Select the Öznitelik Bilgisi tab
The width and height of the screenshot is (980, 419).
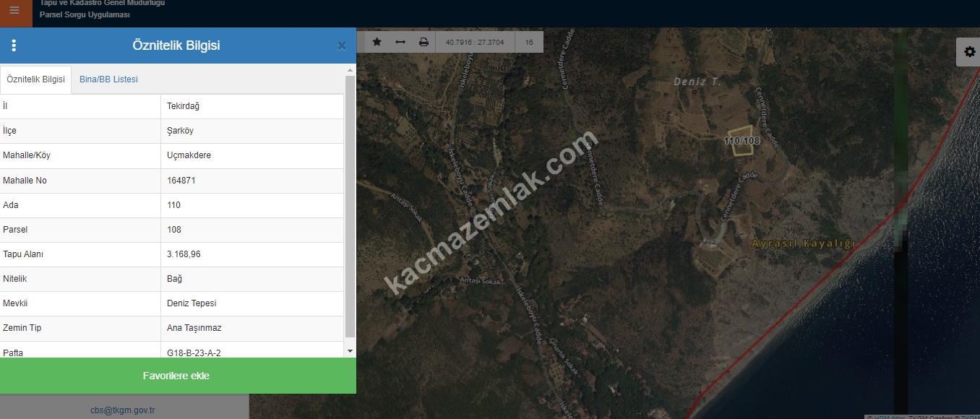[36, 79]
